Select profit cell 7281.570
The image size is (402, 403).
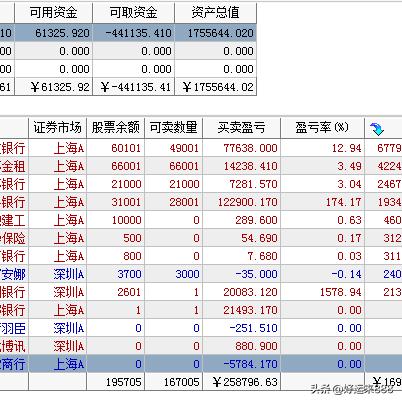(241, 184)
